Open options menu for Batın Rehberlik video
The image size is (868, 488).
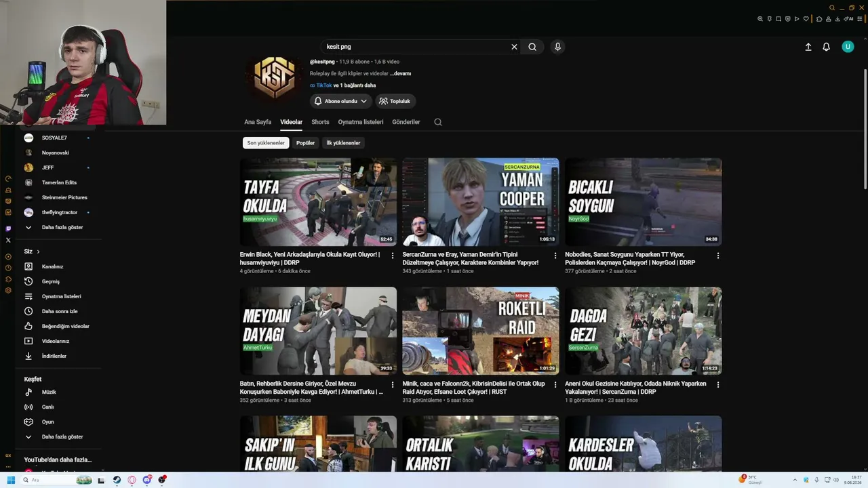coord(393,384)
